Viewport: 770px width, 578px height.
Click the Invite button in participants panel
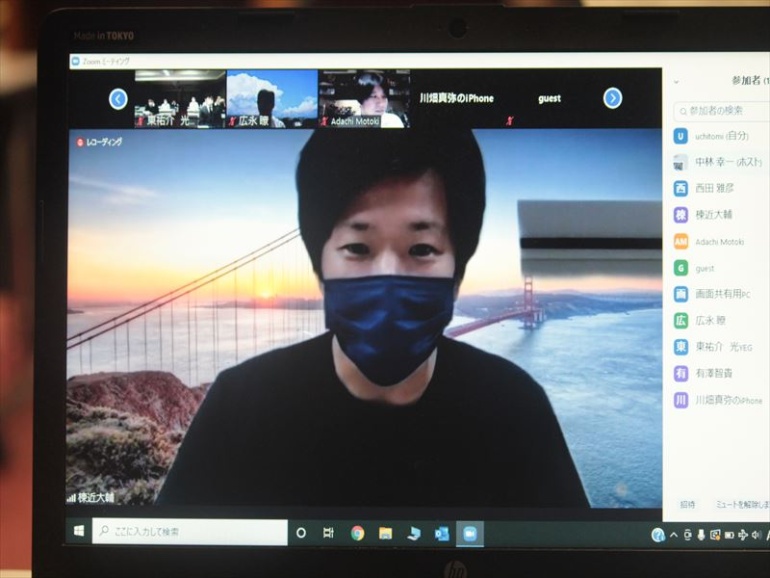point(687,505)
